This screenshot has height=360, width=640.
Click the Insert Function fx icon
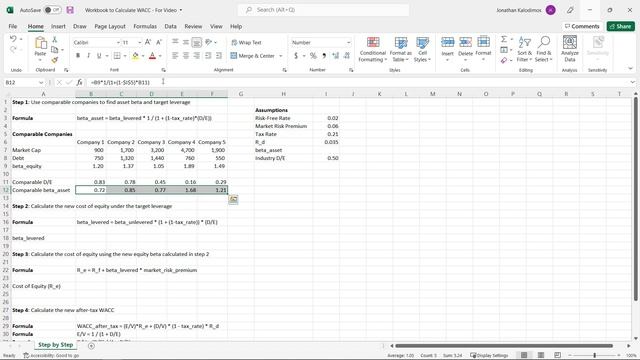[x=79, y=82]
